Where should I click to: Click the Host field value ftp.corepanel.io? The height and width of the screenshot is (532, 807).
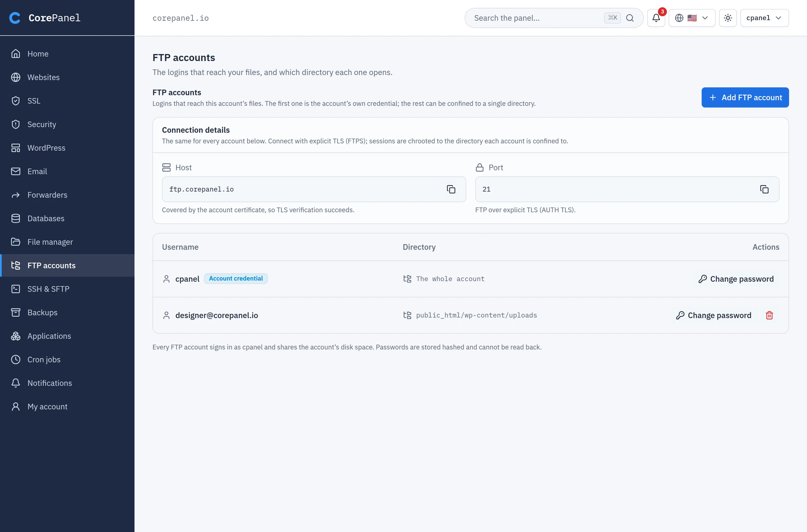click(x=201, y=189)
